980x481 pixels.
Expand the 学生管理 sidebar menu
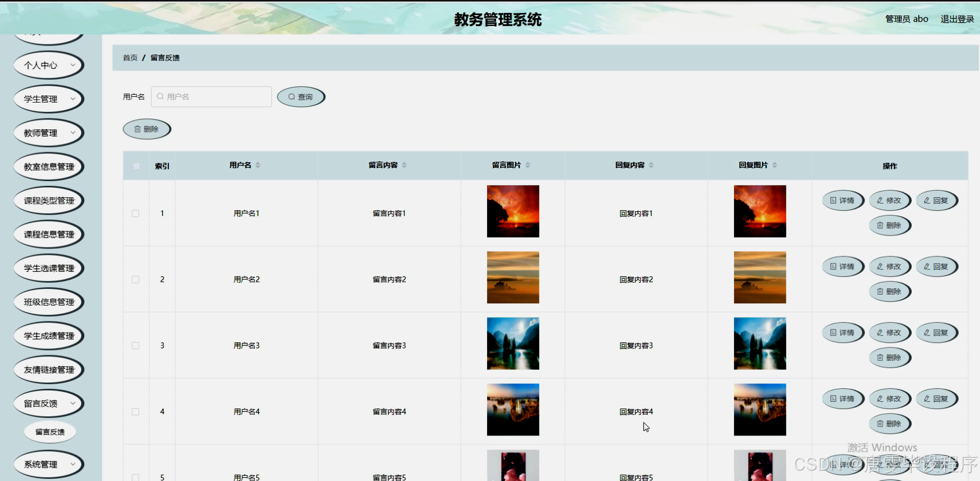48,99
